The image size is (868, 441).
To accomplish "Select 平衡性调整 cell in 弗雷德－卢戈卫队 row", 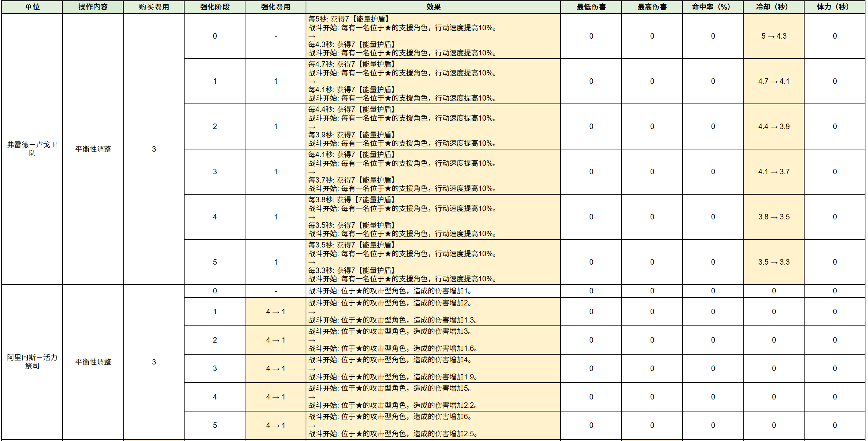I will pyautogui.click(x=93, y=149).
